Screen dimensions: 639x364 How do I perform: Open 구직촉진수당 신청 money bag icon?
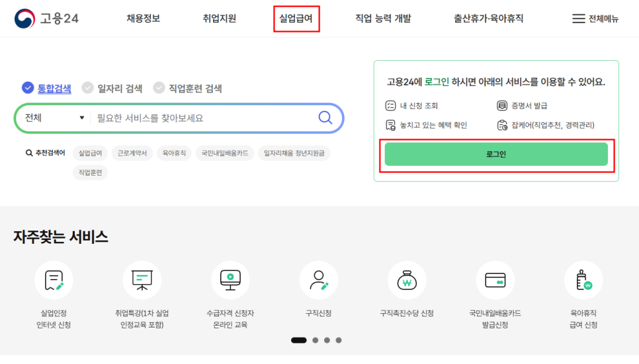407,280
